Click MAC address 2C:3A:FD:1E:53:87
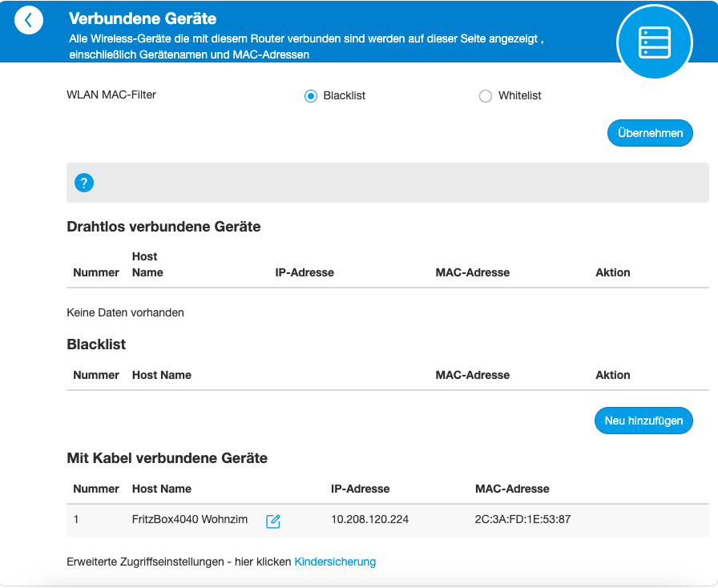This screenshot has height=588, width=718. click(522, 519)
